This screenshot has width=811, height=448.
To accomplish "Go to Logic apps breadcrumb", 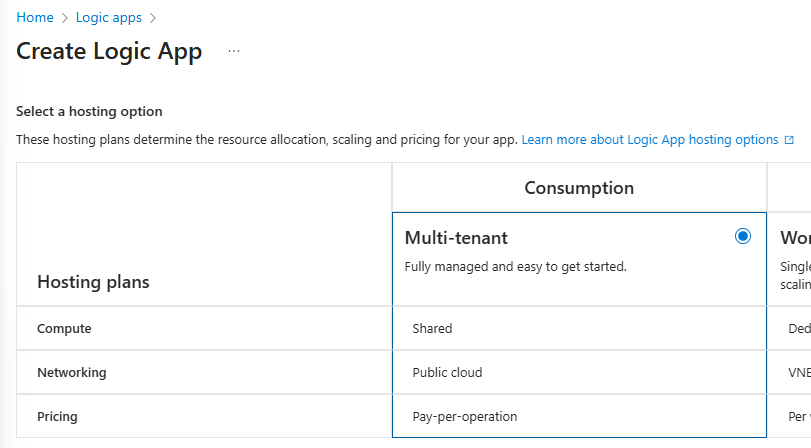I will (109, 18).
